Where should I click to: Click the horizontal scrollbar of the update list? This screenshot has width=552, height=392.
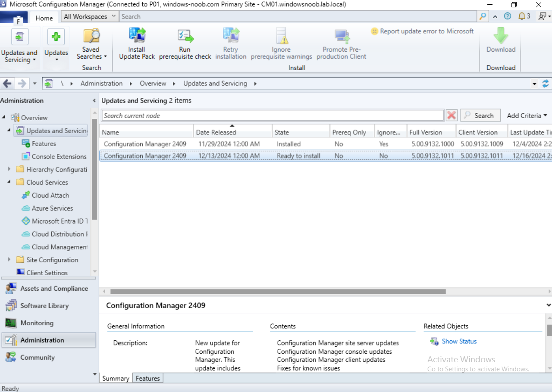click(278, 292)
